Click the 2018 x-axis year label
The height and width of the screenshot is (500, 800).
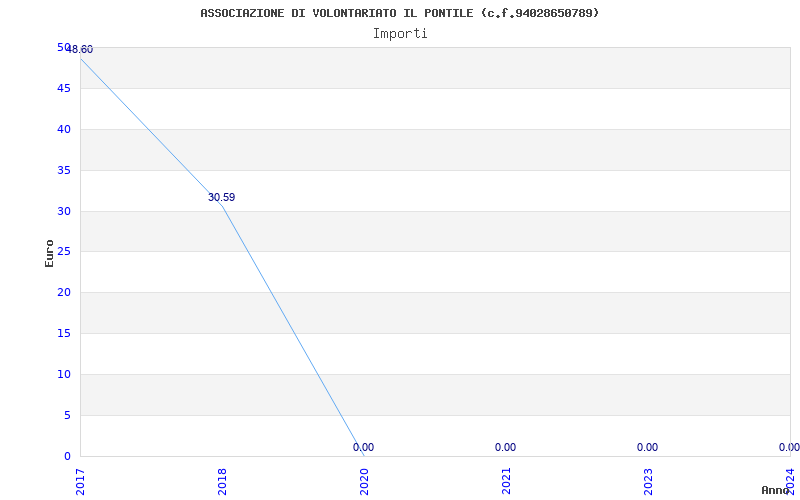(x=222, y=482)
